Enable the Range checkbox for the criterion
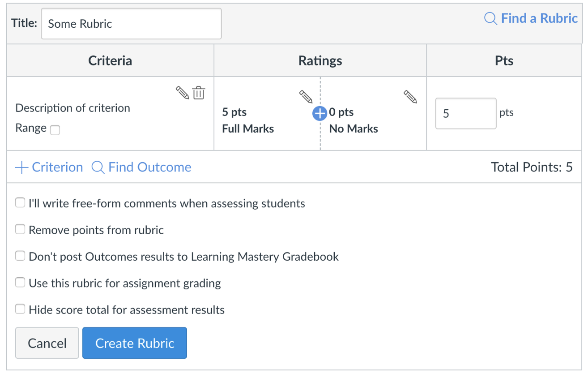 55,130
